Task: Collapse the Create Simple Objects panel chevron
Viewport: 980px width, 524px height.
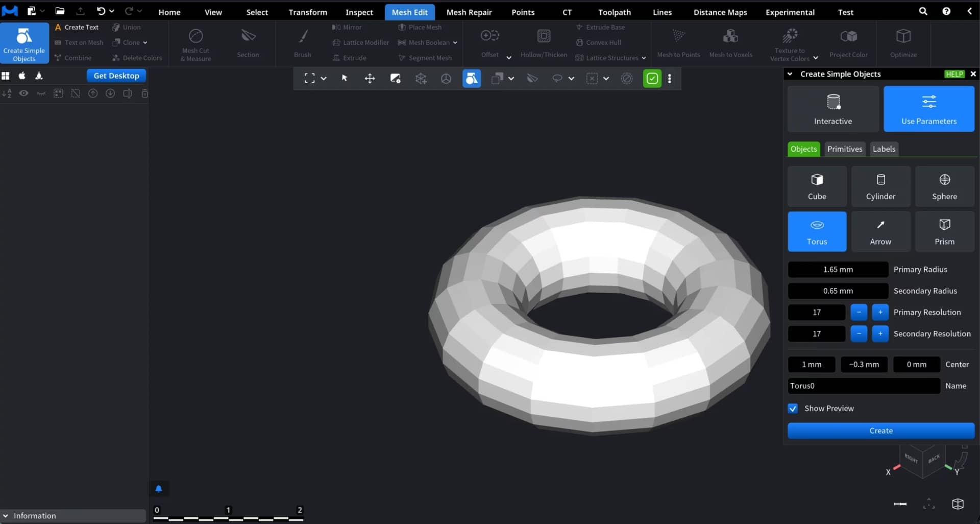Action: click(x=790, y=74)
